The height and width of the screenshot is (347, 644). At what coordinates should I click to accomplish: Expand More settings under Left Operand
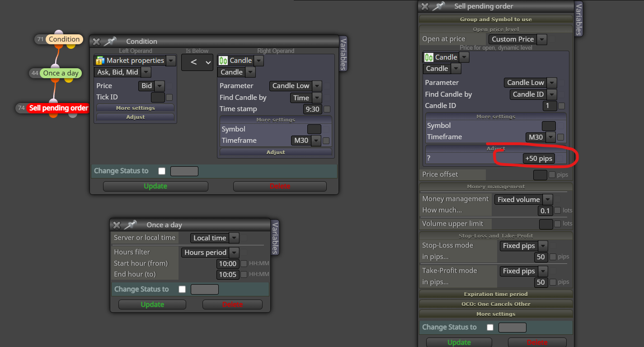[135, 108]
